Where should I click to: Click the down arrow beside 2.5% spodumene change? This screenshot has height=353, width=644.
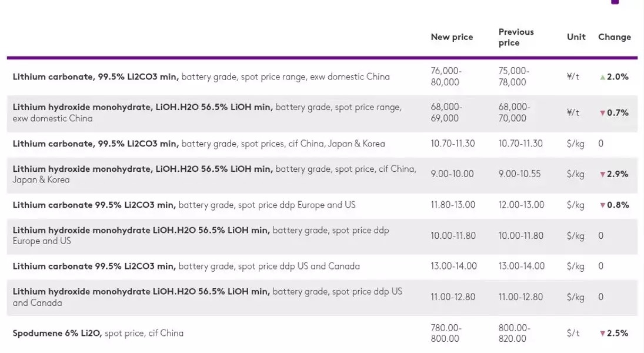[602, 333]
